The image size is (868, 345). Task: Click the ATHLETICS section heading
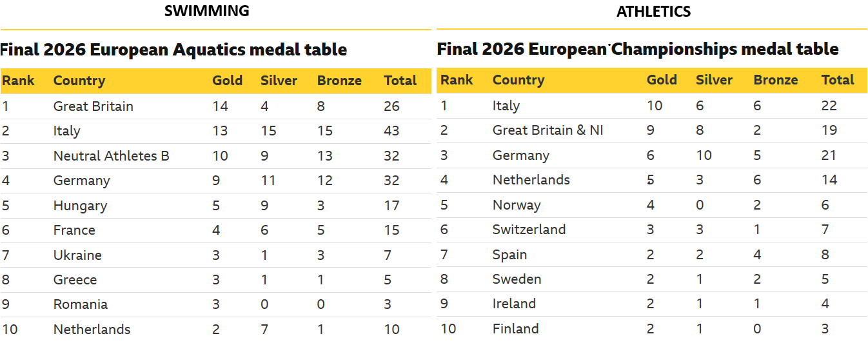click(x=653, y=12)
